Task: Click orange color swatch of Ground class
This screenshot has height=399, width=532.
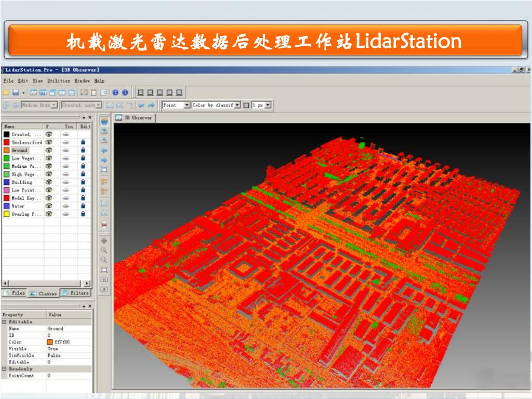Action: coord(6,150)
